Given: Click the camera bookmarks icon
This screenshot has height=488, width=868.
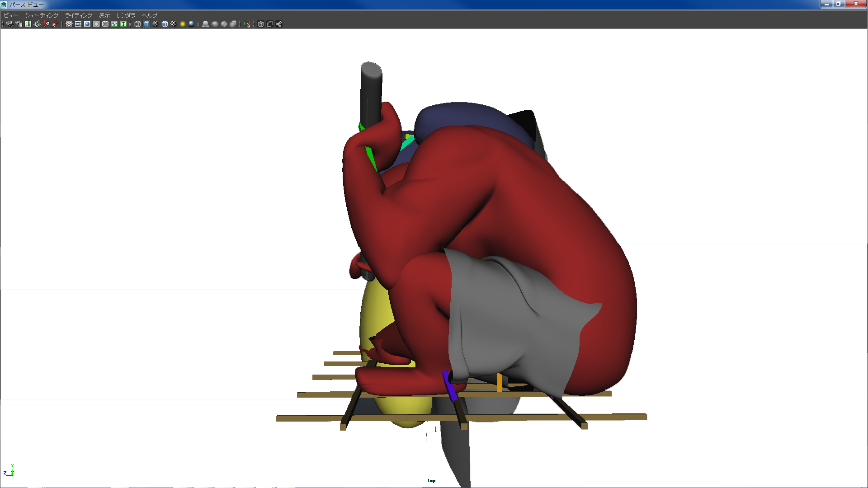Looking at the screenshot, I should (28, 24).
